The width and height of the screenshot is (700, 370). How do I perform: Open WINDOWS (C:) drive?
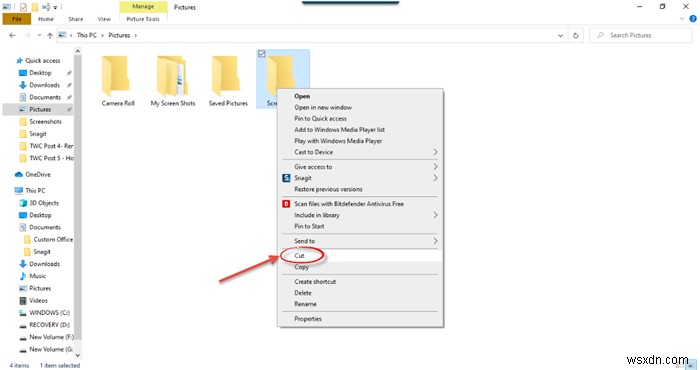(49, 312)
